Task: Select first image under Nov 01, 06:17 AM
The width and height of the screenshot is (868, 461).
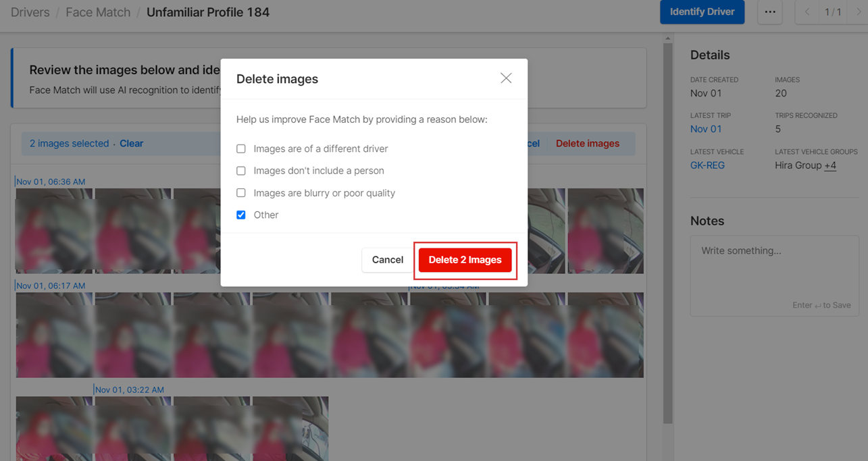Action: tap(54, 335)
